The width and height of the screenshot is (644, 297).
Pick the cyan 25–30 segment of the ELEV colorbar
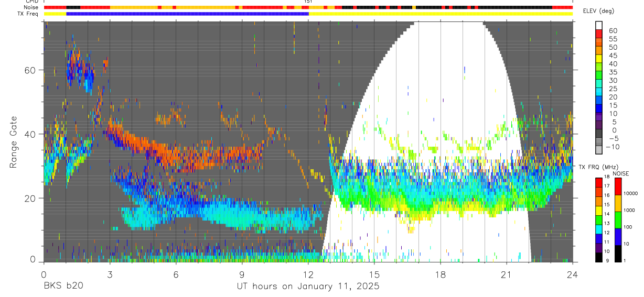pyautogui.click(x=599, y=92)
